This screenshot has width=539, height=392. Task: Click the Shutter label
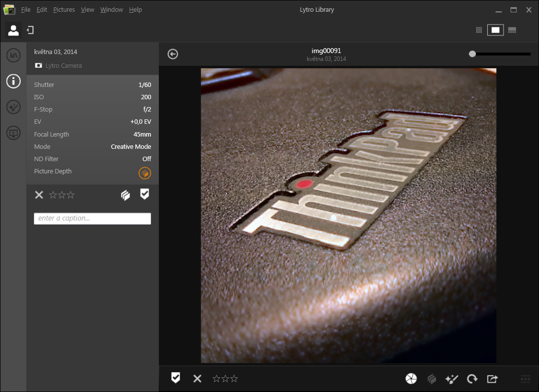coord(44,85)
